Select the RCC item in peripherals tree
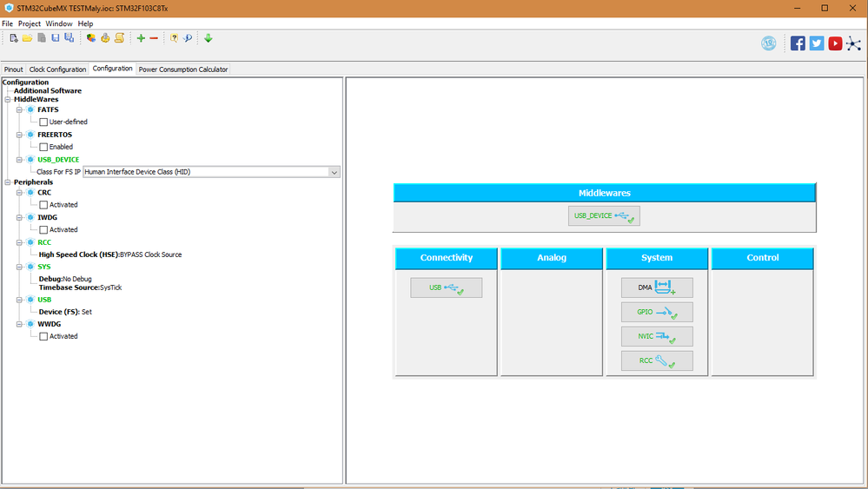 point(44,242)
